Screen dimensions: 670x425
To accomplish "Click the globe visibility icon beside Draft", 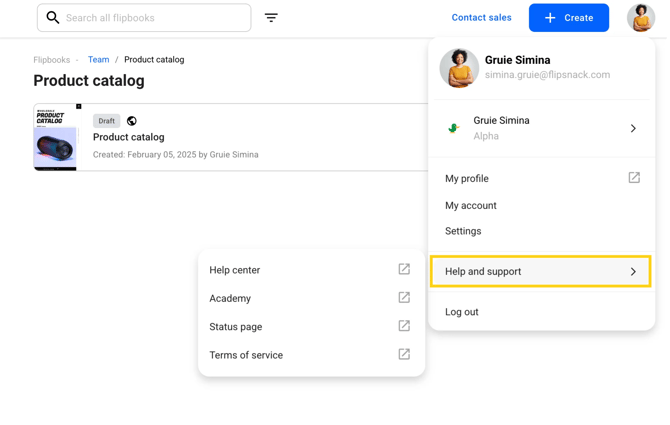I will (x=132, y=121).
